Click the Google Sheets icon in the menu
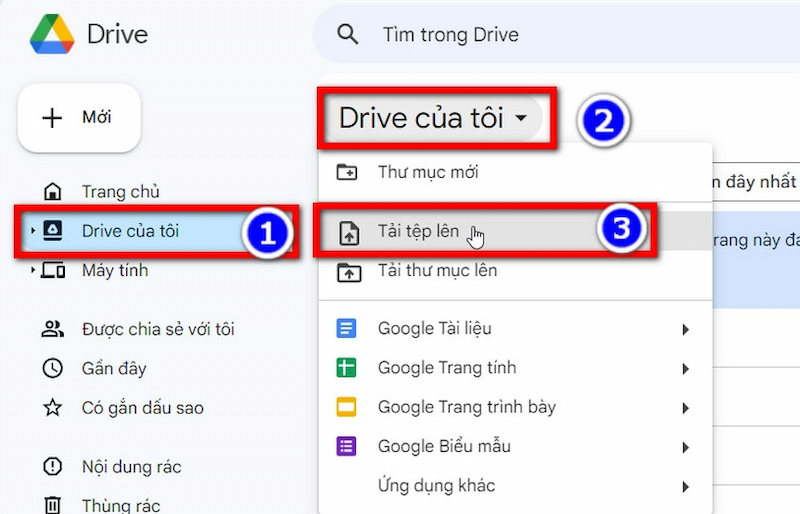800x514 pixels. [x=346, y=368]
